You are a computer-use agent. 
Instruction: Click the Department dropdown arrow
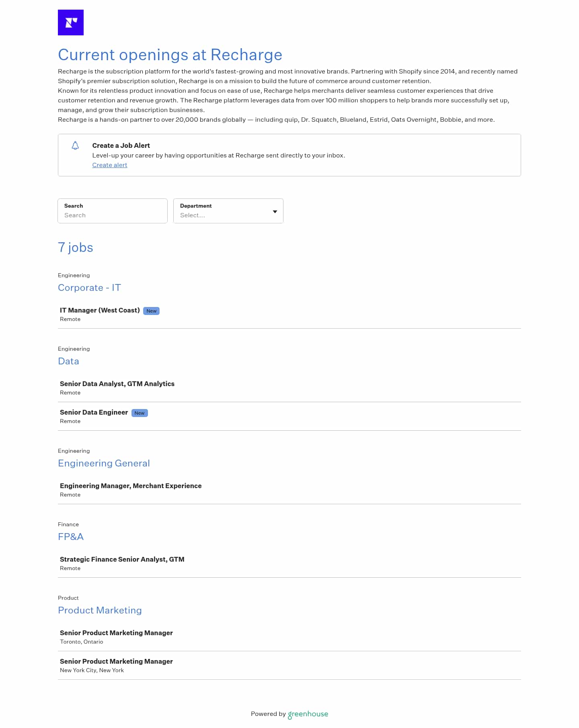tap(275, 212)
